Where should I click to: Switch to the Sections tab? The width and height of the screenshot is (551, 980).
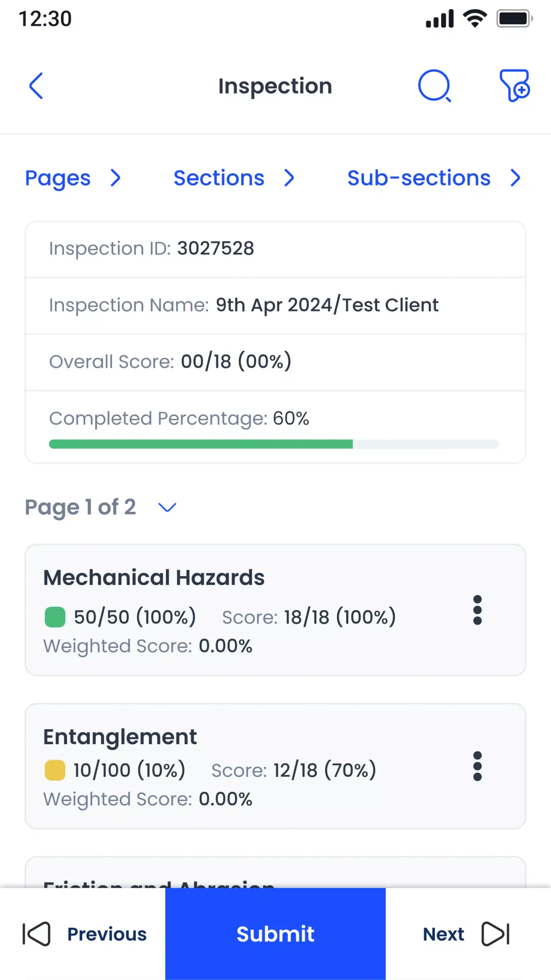(x=219, y=178)
